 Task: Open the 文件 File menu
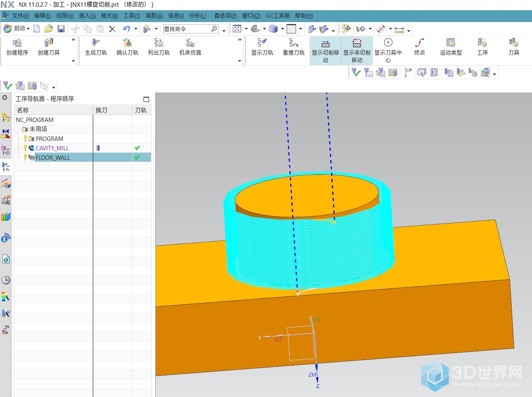[20, 16]
